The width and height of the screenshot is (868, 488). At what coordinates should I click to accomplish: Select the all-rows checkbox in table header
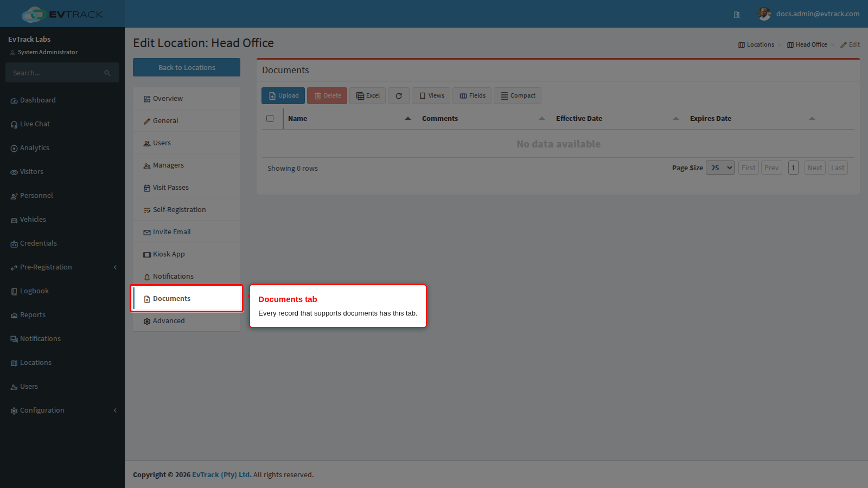click(x=270, y=118)
